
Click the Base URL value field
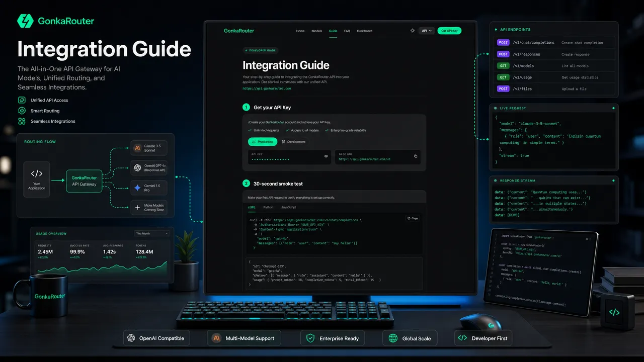(x=378, y=157)
